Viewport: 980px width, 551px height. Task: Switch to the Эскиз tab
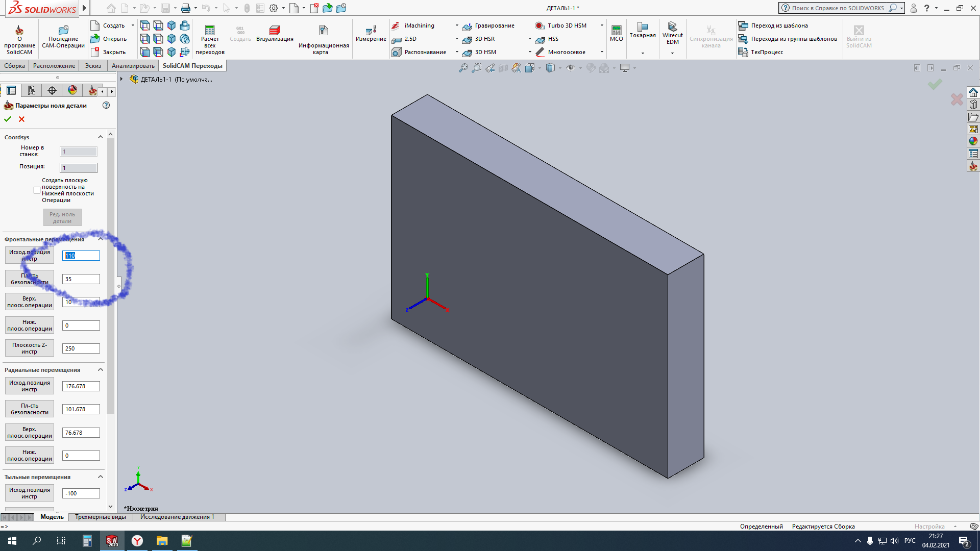pos(93,66)
